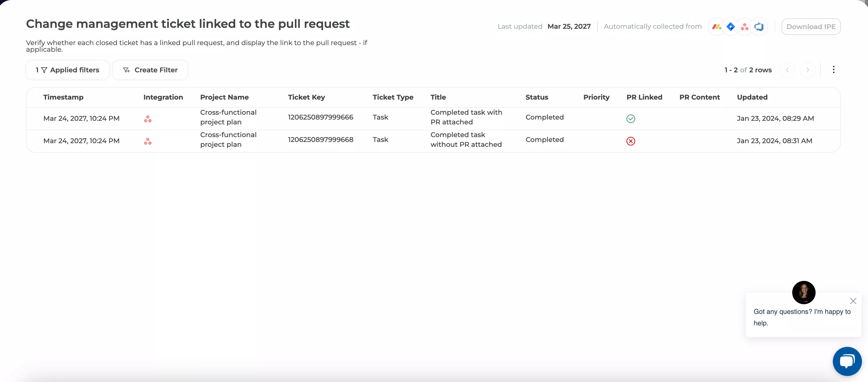Screen dimensions: 868x382
Task: Click the monday.com integration icon
Action: 716,27
